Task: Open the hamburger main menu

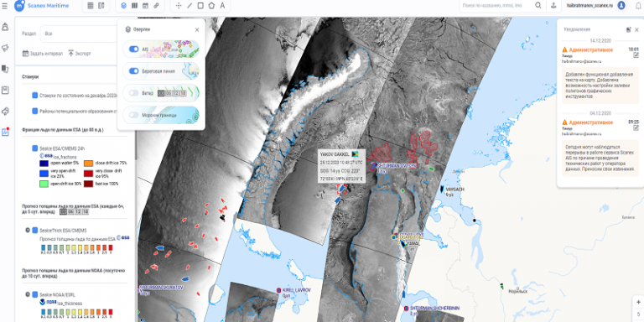Action: click(x=5, y=6)
